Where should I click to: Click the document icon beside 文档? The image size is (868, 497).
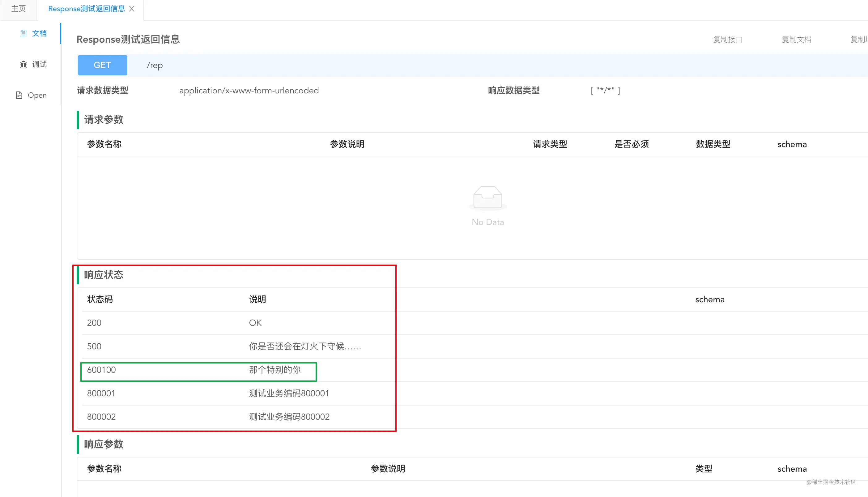click(x=23, y=33)
